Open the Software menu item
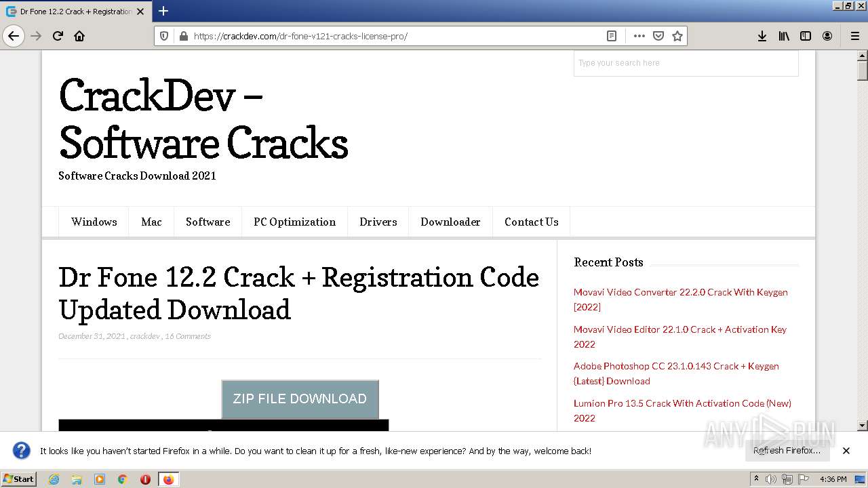Screen dimensions: 868x488 point(208,222)
